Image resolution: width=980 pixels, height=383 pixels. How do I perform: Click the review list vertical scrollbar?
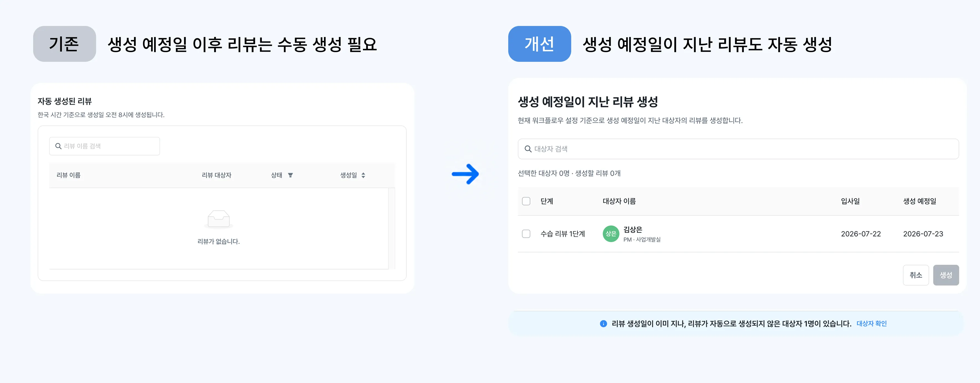pos(391,228)
